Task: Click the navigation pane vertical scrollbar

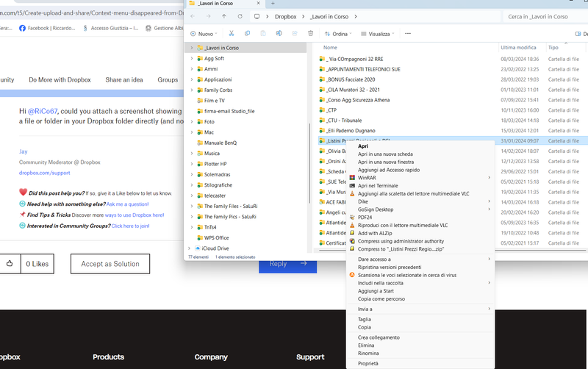Action: [x=309, y=163]
